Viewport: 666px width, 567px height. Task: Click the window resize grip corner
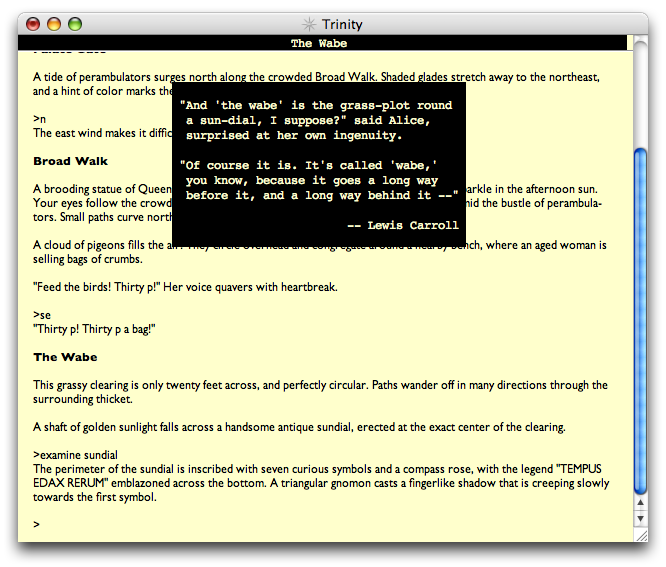point(641,535)
